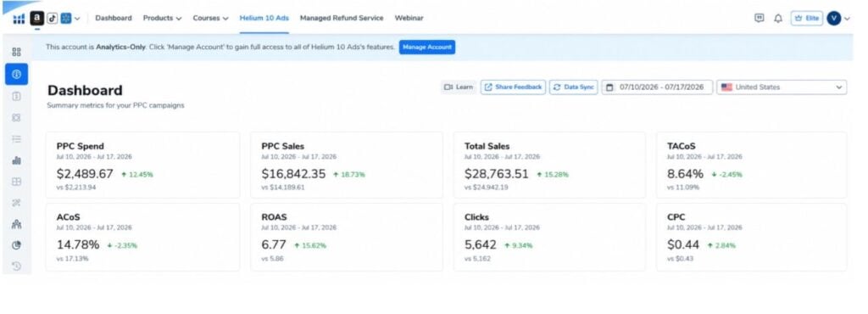The image size is (868, 314).
Task: Click the Helium 10 logo
Action: tap(19, 19)
